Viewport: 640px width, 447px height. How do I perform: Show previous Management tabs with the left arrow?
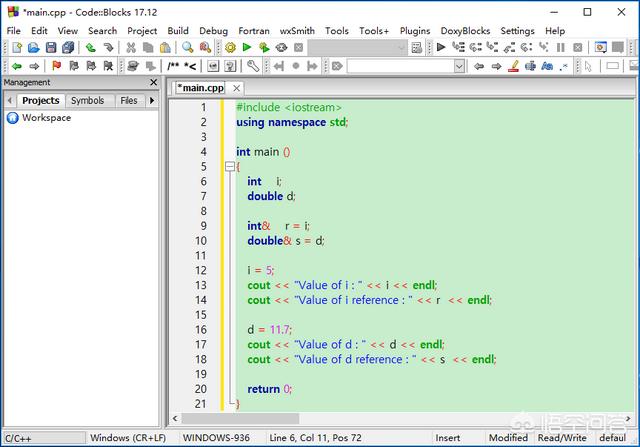click(x=10, y=100)
